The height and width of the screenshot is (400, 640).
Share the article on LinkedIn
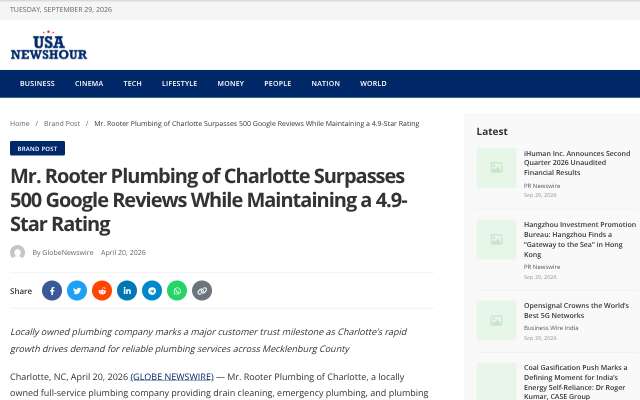(127, 291)
